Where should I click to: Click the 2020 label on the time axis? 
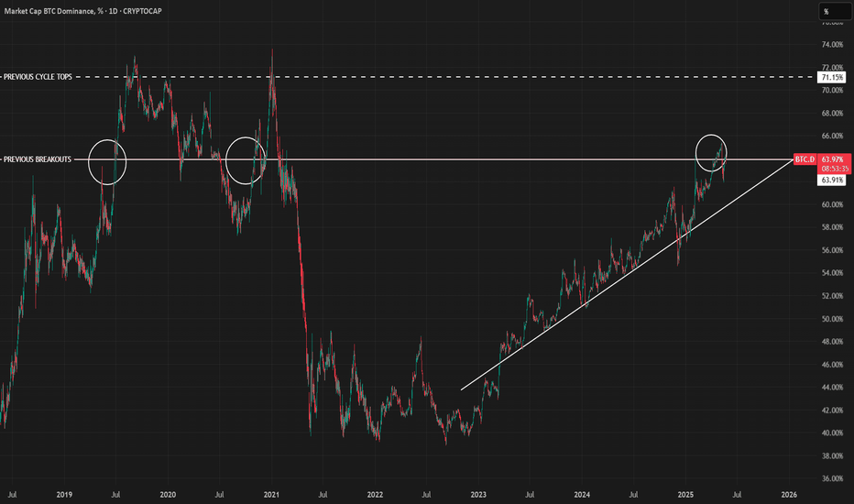[x=168, y=495]
